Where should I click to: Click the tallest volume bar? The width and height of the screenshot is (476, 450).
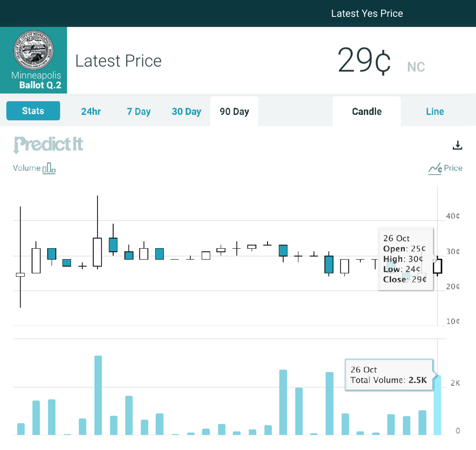point(98,395)
